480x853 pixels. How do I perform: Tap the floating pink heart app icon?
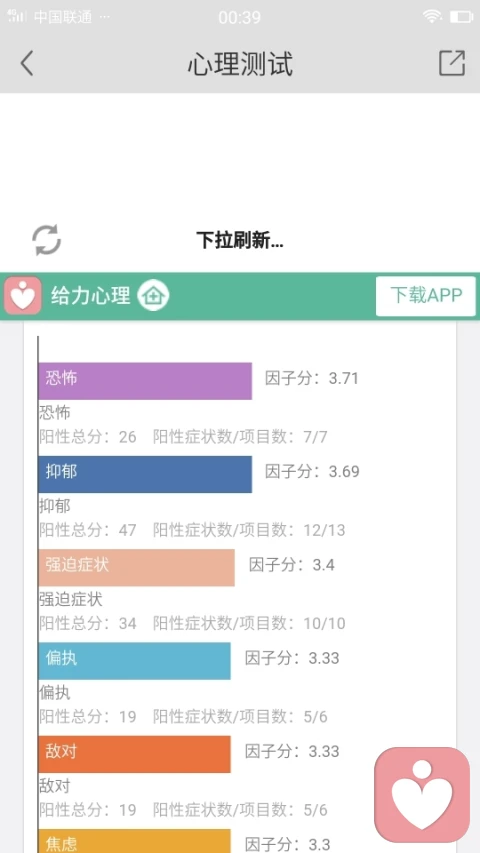tap(422, 795)
